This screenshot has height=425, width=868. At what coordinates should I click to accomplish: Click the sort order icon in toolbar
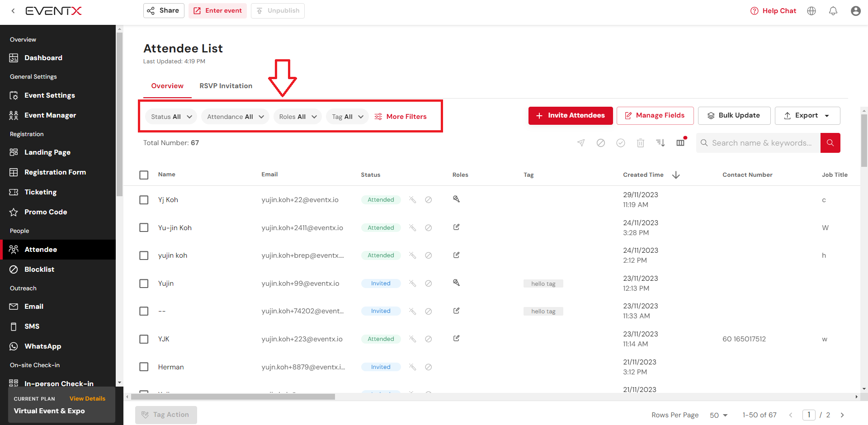[660, 143]
